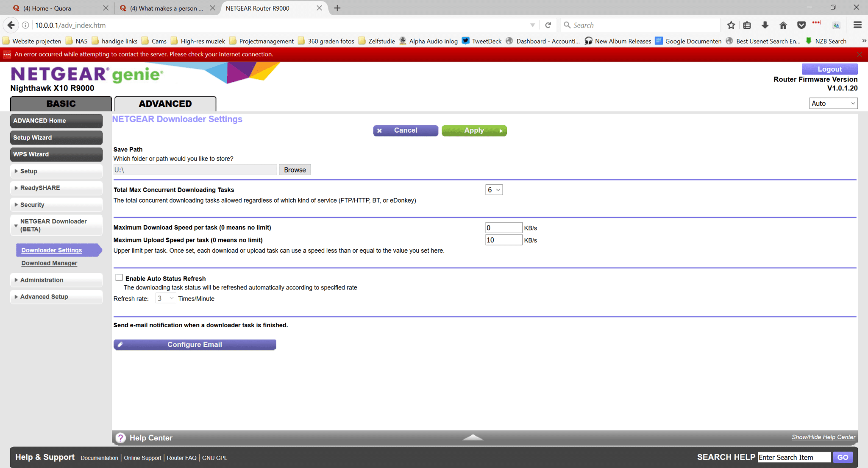Expand the Security sidebar section
Viewport: 868px width, 468px height.
[56, 205]
